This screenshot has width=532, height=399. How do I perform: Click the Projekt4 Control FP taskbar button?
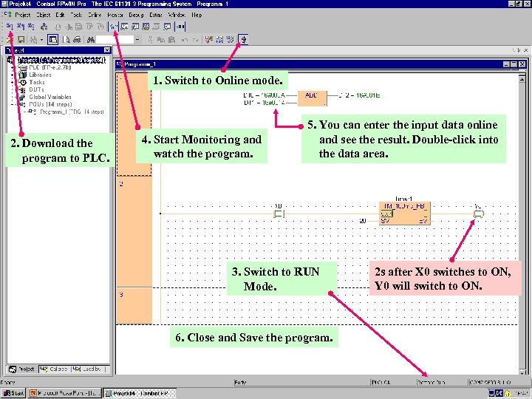[x=140, y=393]
